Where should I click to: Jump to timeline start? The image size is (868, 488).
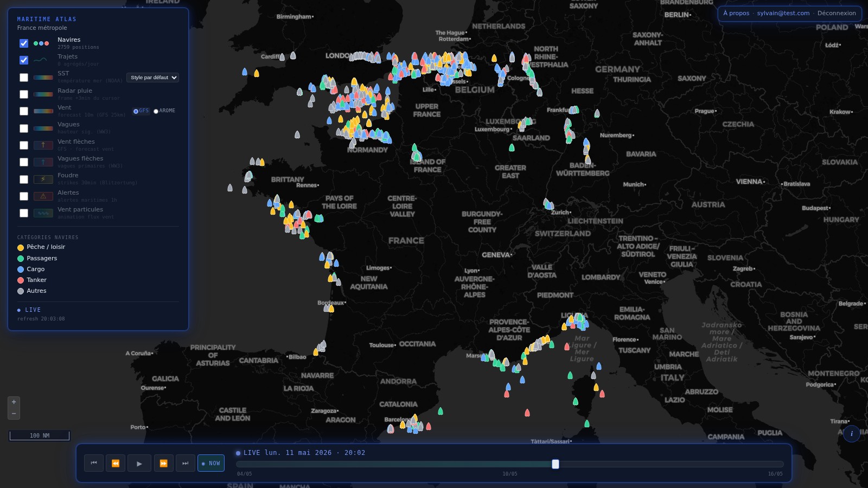(x=94, y=463)
